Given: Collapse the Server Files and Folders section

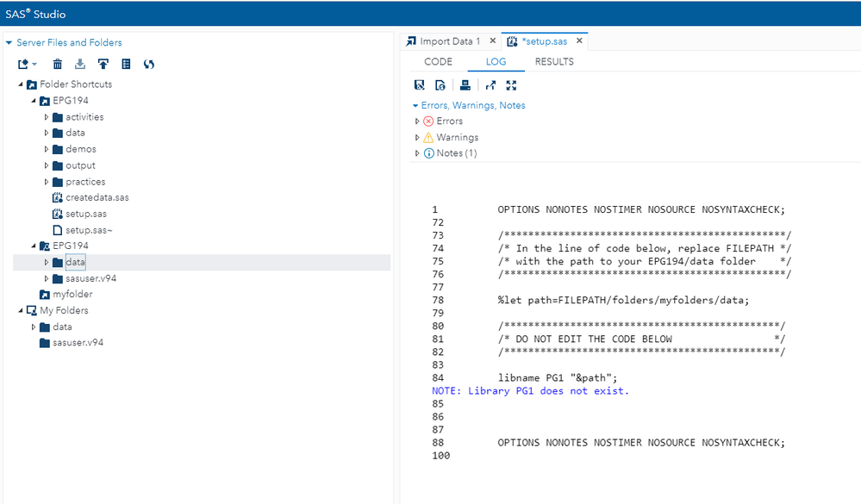Looking at the screenshot, I should pos(9,43).
